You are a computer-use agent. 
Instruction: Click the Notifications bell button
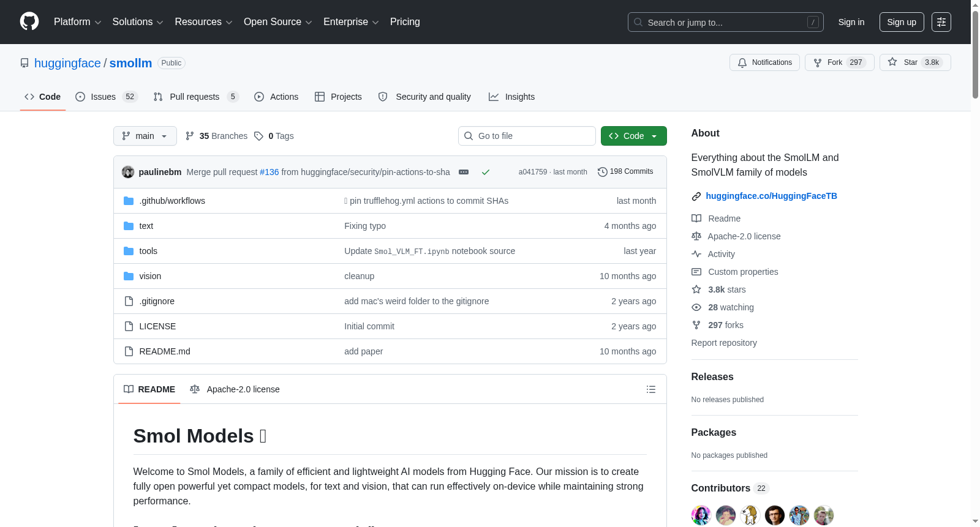[764, 62]
